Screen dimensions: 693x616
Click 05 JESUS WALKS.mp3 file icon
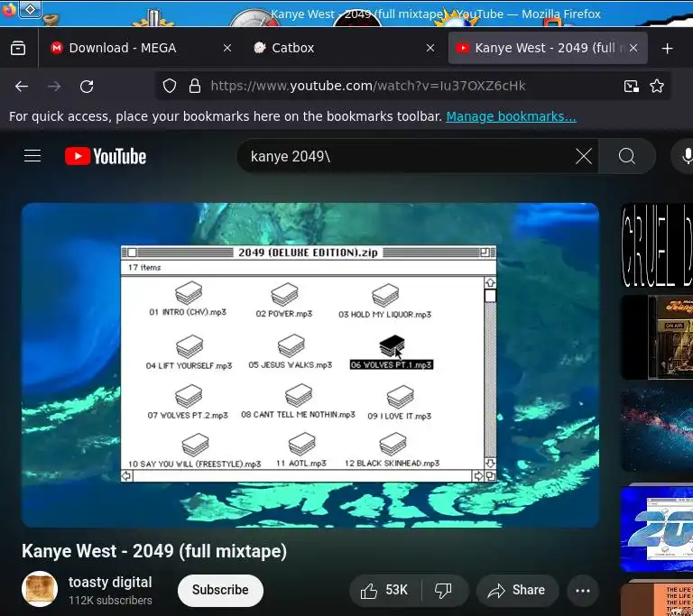(291, 345)
